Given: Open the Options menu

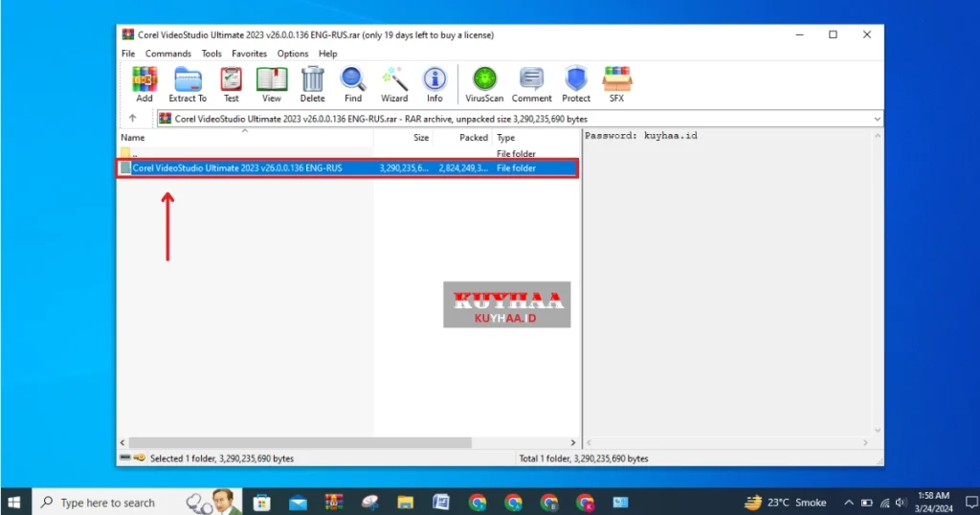Looking at the screenshot, I should click(x=293, y=54).
